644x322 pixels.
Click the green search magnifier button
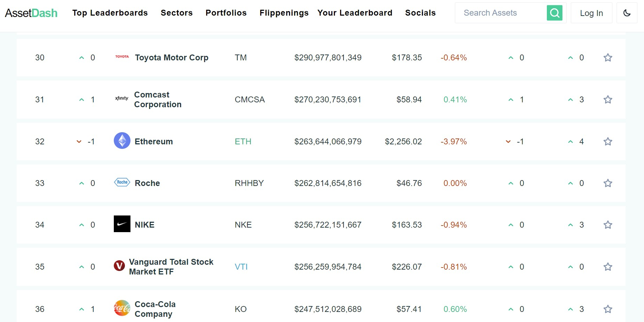(x=554, y=13)
